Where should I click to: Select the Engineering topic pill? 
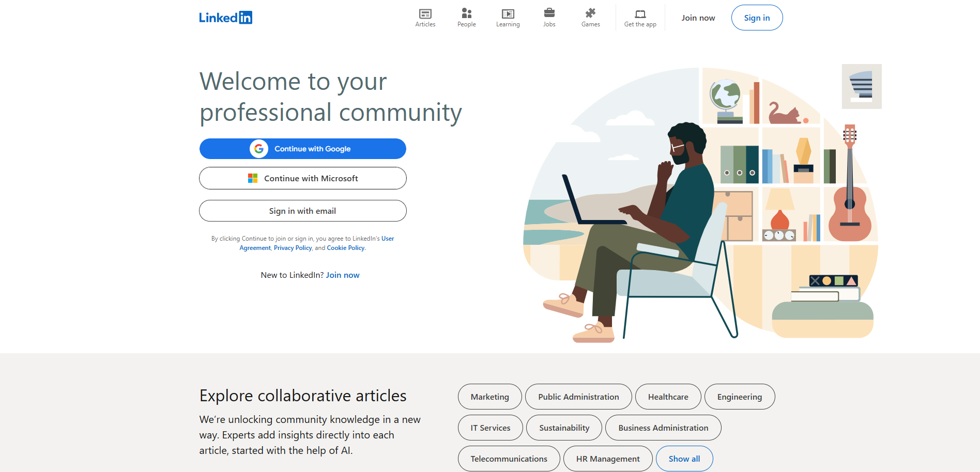740,397
